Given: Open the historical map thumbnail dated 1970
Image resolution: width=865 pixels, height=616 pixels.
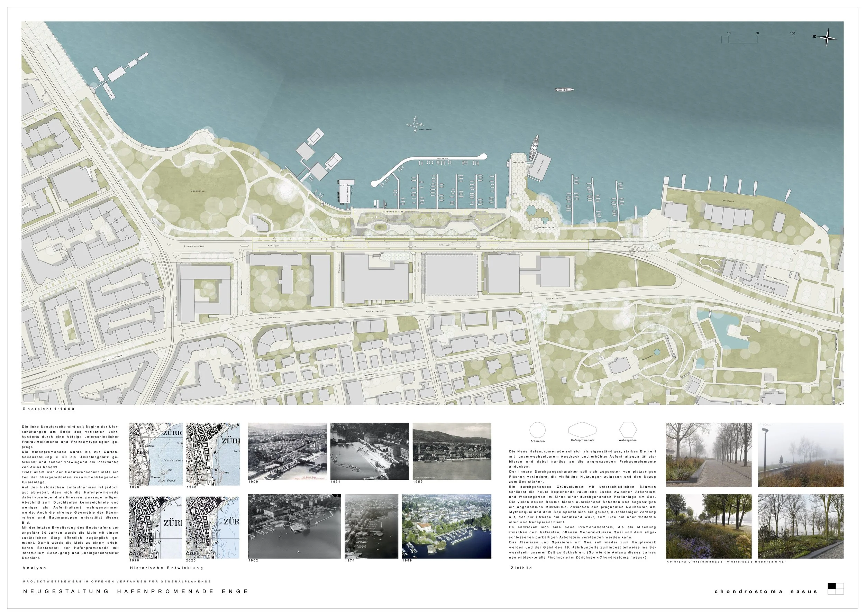Looking at the screenshot, I should click(156, 527).
